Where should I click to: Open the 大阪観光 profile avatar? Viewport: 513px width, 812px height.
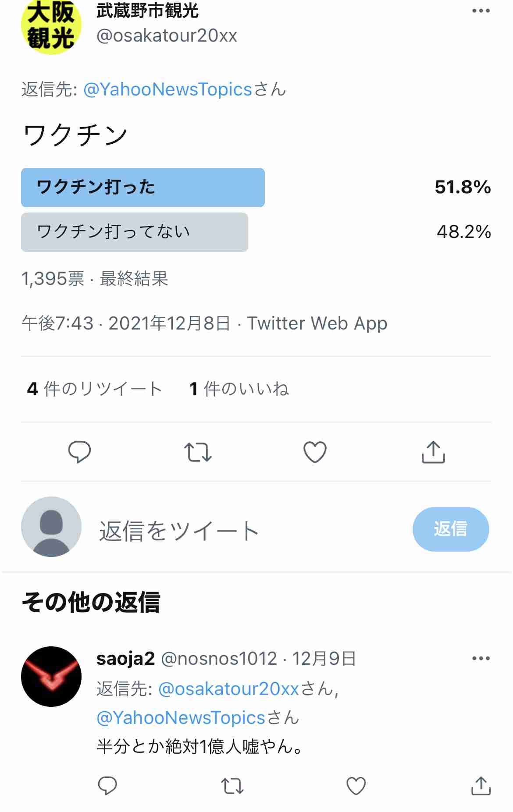point(51,25)
